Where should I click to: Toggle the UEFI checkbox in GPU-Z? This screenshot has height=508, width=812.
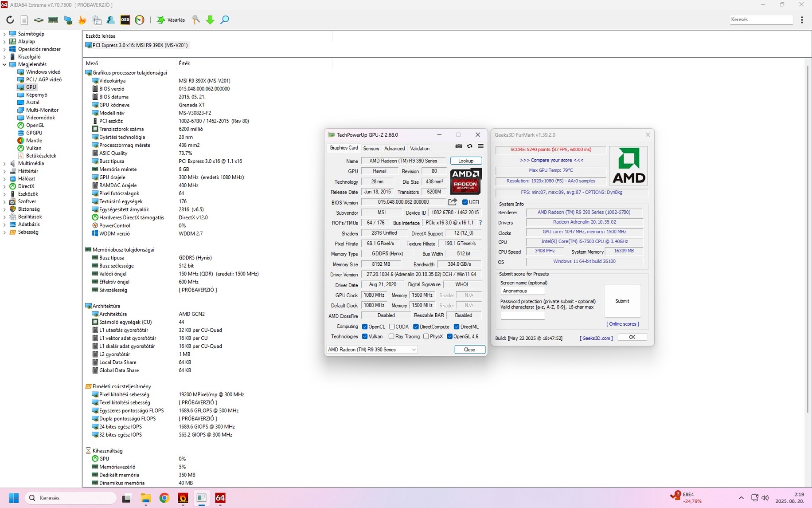pos(465,202)
